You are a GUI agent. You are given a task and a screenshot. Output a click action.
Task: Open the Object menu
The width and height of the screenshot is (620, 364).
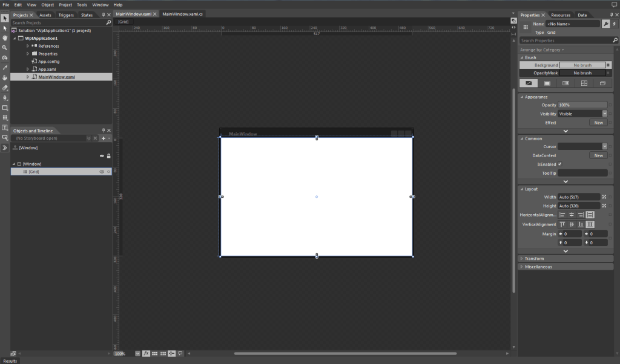[x=47, y=5]
